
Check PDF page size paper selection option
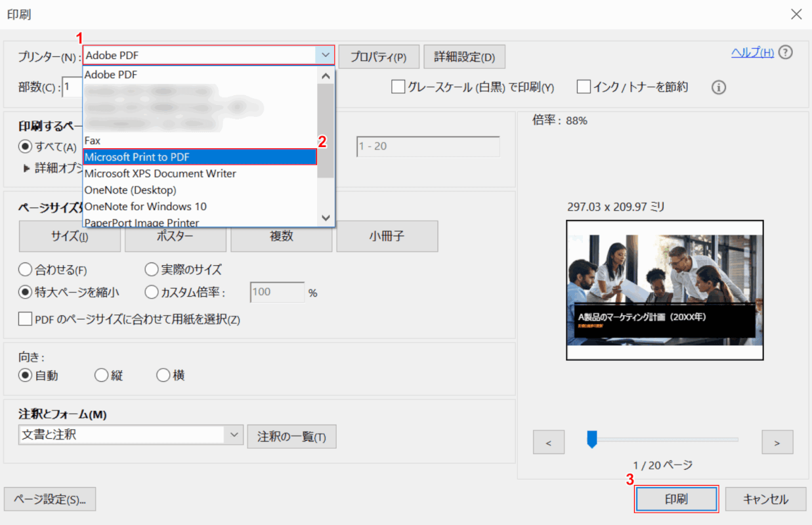pyautogui.click(x=26, y=319)
